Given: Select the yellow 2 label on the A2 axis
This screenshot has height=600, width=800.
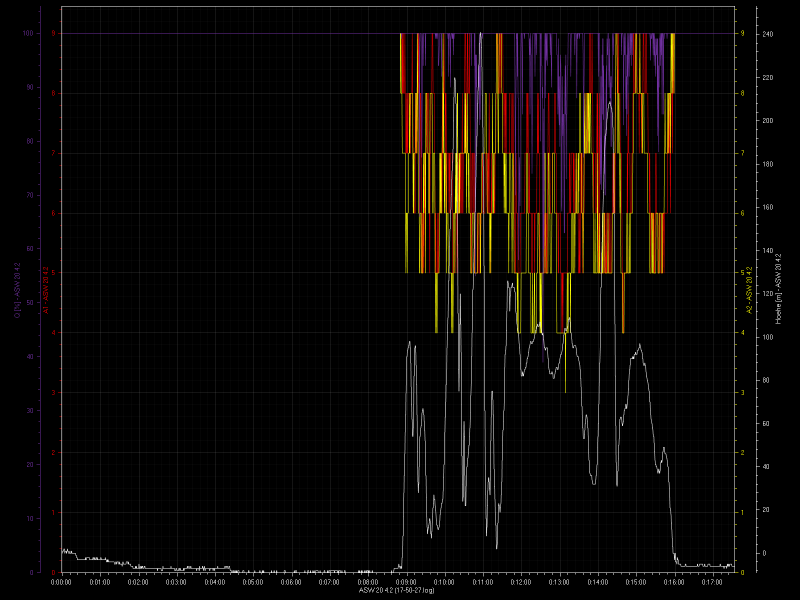Looking at the screenshot, I should coord(742,453).
